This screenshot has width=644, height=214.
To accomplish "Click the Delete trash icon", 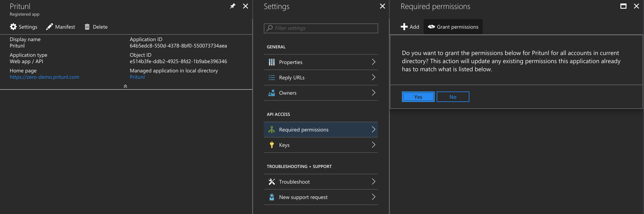I will click(87, 27).
